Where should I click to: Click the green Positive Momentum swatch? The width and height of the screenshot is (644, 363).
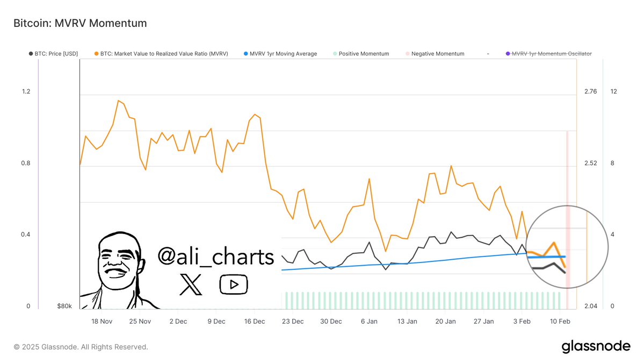(335, 54)
